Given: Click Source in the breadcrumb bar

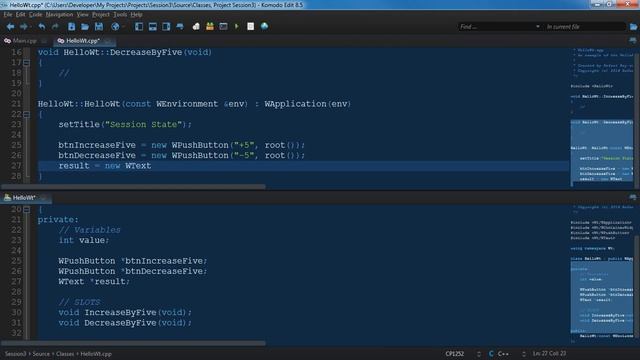Looking at the screenshot, I should pos(41,354).
